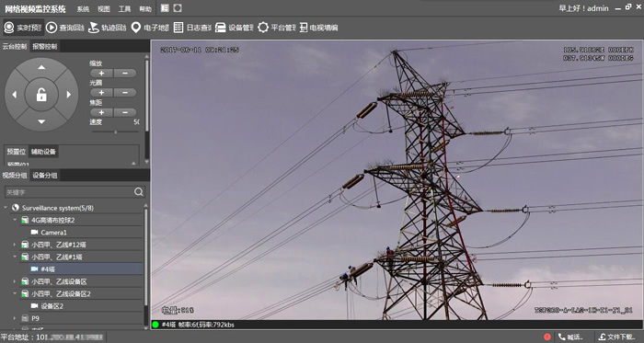This screenshot has height=343, width=644.
Task: Click the live video feed of #4塔
Action: pos(397,179)
